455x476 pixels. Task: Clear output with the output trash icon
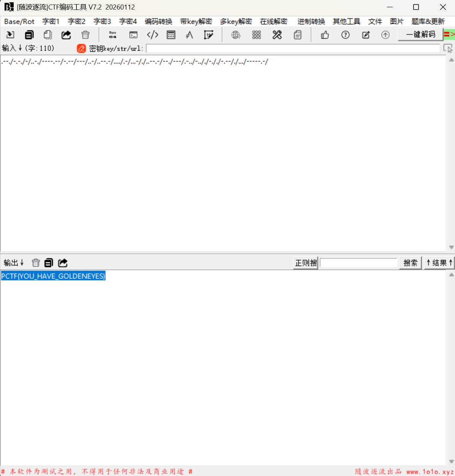(x=36, y=263)
